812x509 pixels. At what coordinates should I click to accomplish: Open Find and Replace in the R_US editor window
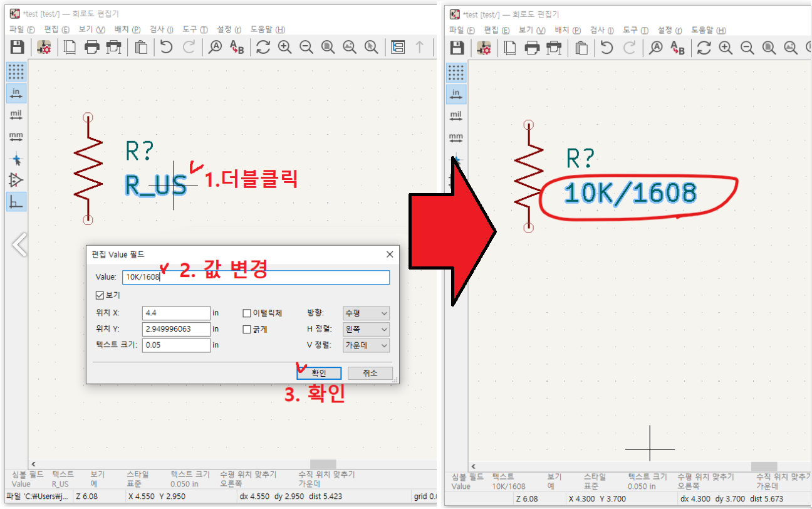coord(237,47)
